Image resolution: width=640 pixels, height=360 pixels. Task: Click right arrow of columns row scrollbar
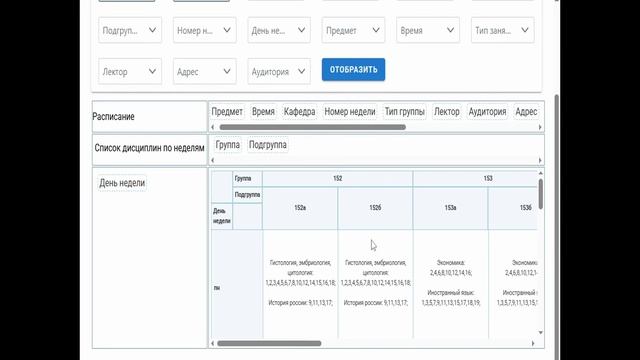540,160
